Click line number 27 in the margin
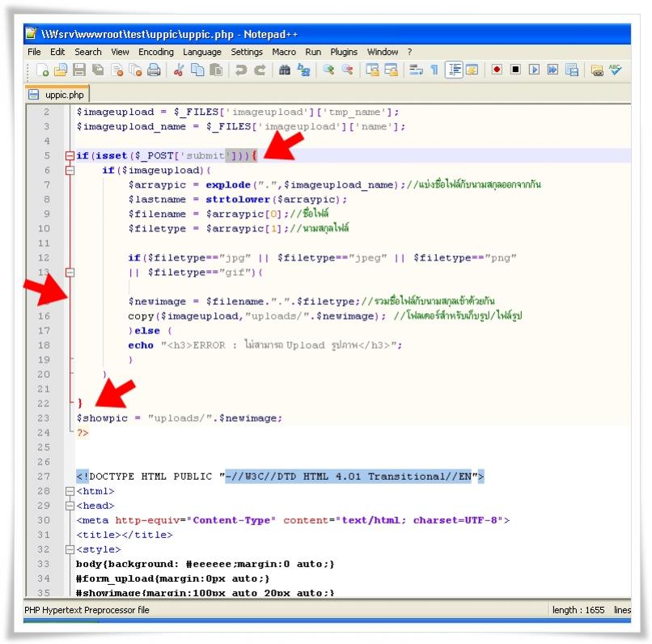Image resolution: width=652 pixels, height=644 pixels. point(44,477)
